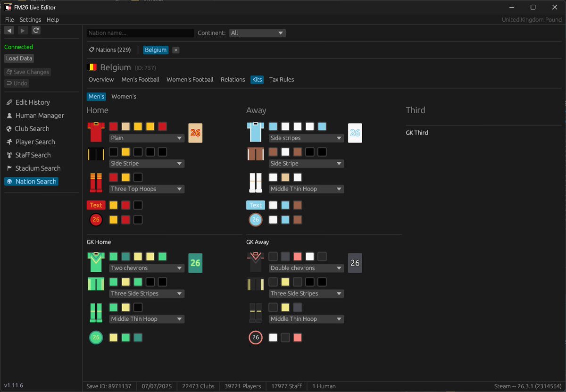Open Player Search in sidebar
The width and height of the screenshot is (566, 392).
30,142
